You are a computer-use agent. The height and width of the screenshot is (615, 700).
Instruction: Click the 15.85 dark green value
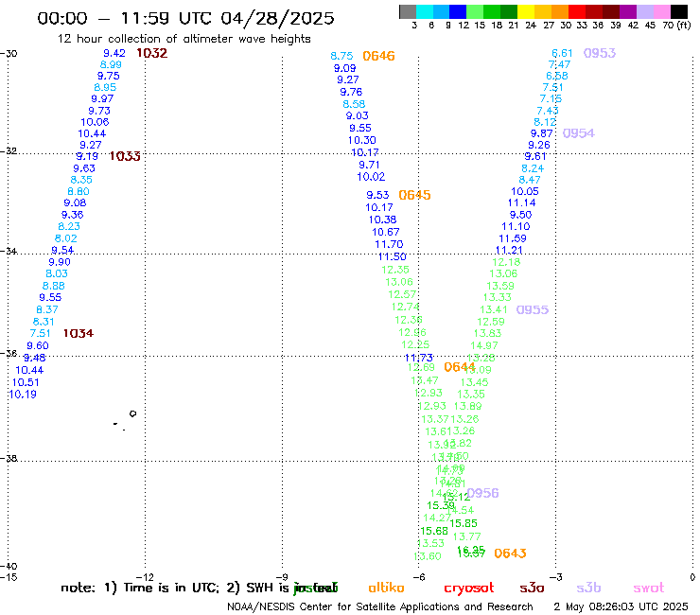[464, 523]
